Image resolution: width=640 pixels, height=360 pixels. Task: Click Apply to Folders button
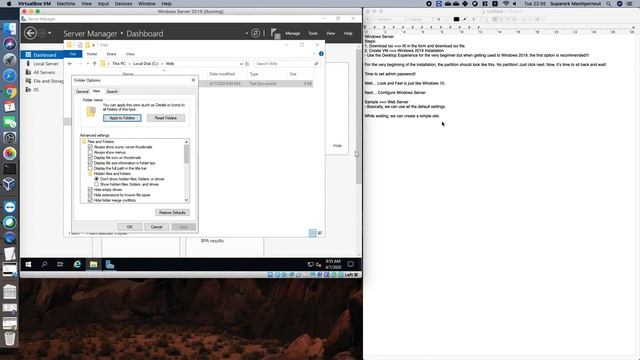pyautogui.click(x=122, y=118)
